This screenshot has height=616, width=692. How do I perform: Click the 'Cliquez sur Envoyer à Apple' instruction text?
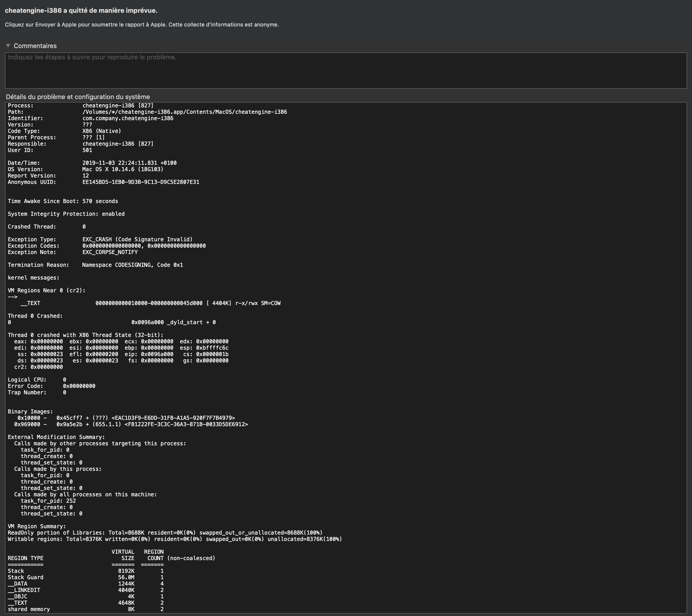[142, 25]
